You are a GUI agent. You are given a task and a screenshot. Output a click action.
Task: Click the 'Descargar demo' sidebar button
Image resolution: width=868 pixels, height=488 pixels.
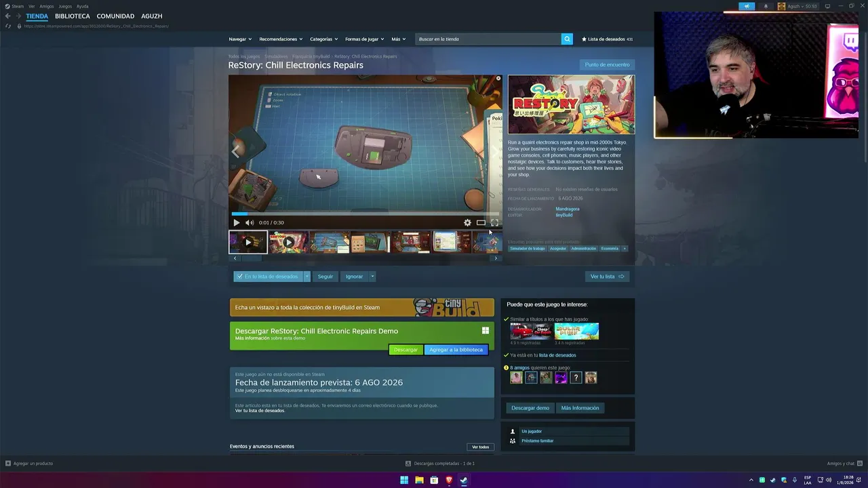(x=530, y=408)
